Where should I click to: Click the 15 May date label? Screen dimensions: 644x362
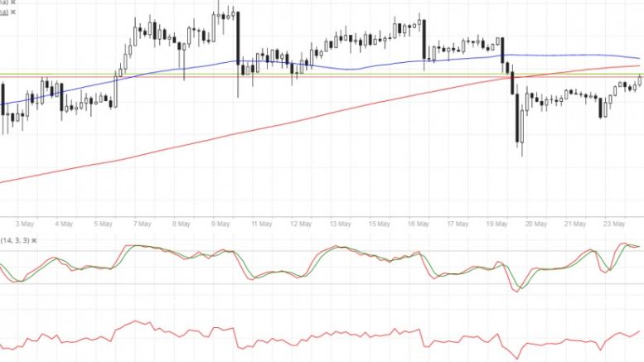pyautogui.click(x=379, y=224)
